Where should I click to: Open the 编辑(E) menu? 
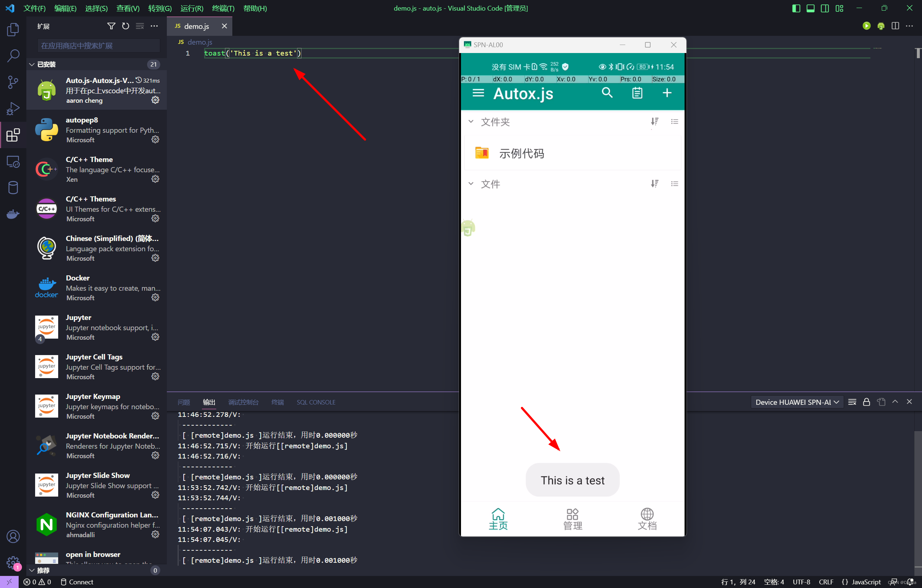point(65,8)
